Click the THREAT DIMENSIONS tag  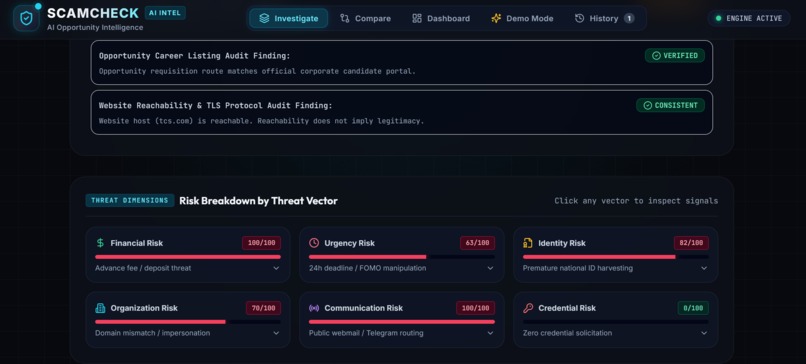pyautogui.click(x=130, y=201)
